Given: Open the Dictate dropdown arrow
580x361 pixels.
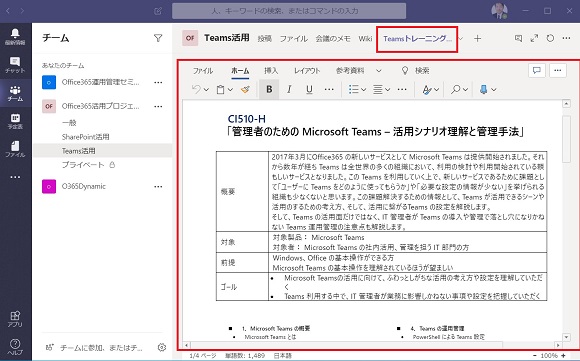Looking at the screenshot, I should (493, 90).
